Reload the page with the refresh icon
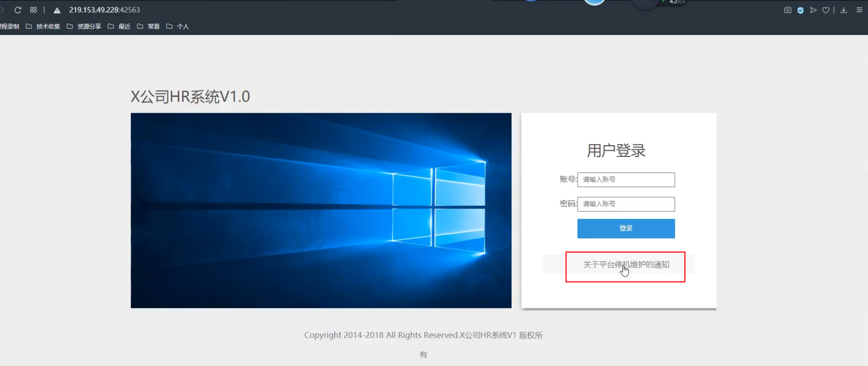Image resolution: width=868 pixels, height=366 pixels. (18, 10)
